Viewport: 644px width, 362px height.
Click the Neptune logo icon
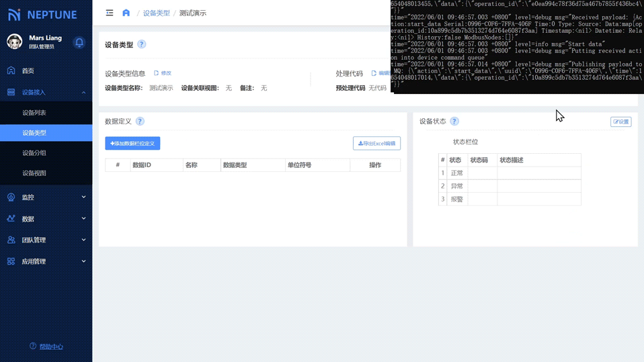(x=14, y=14)
